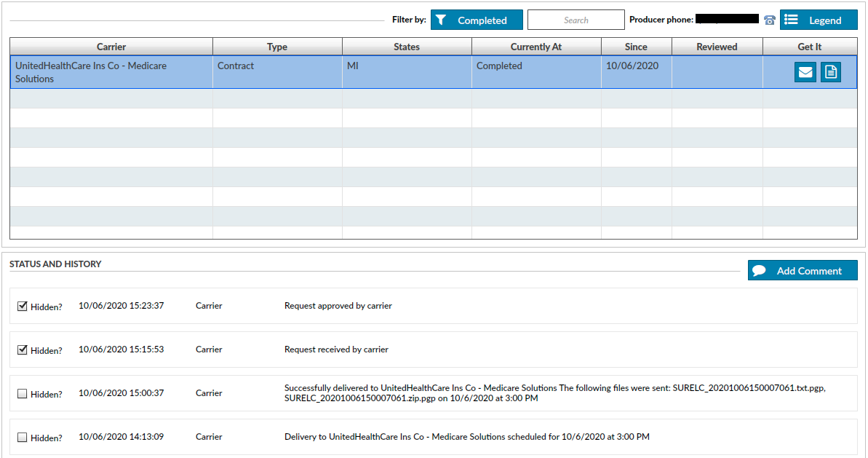This screenshot has height=458, width=868.
Task: Click the 'Contract' type cell
Action: point(277,72)
